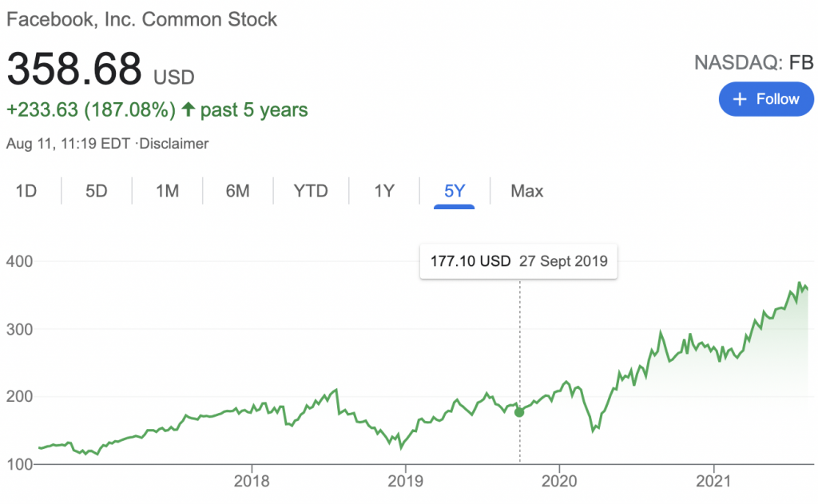
Task: Open the Max range tab
Action: pos(527,191)
